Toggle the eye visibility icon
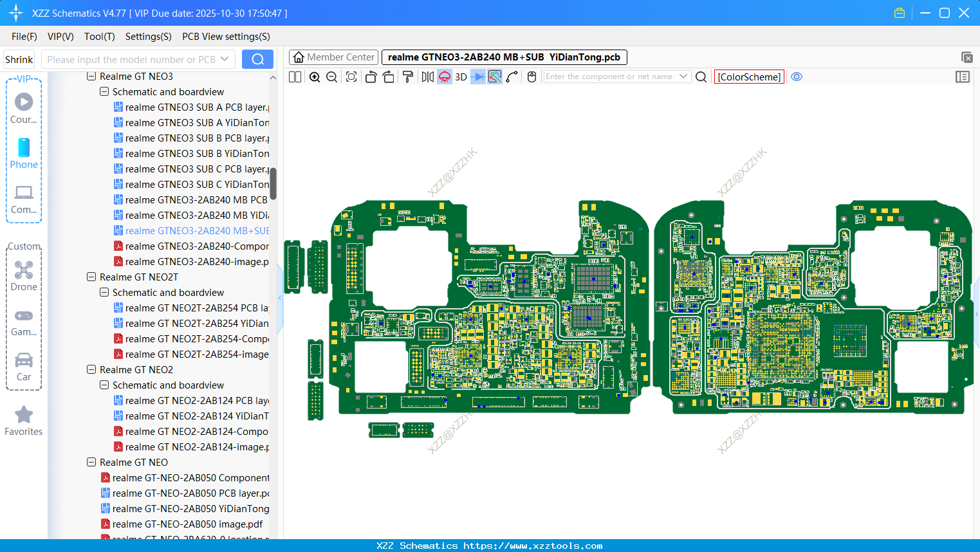 [x=797, y=77]
